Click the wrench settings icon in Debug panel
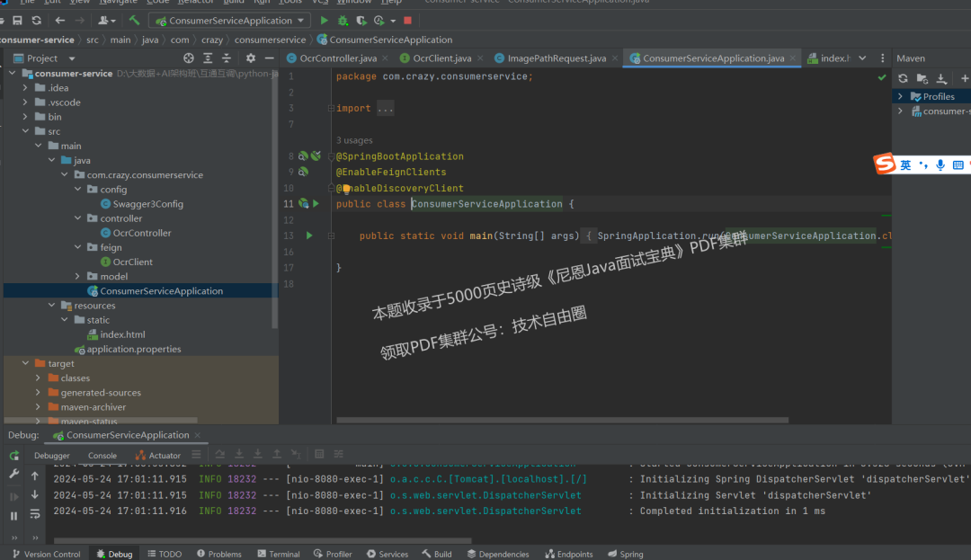Viewport: 971px width, 560px height. pos(14,474)
